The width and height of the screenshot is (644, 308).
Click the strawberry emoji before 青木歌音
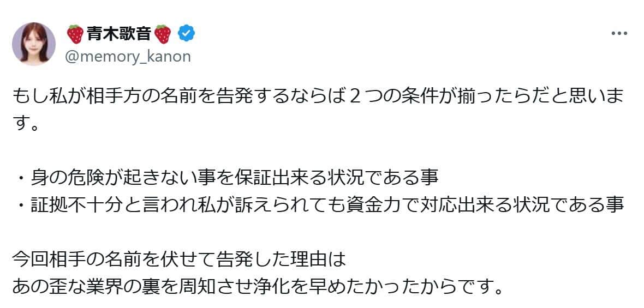(x=75, y=34)
